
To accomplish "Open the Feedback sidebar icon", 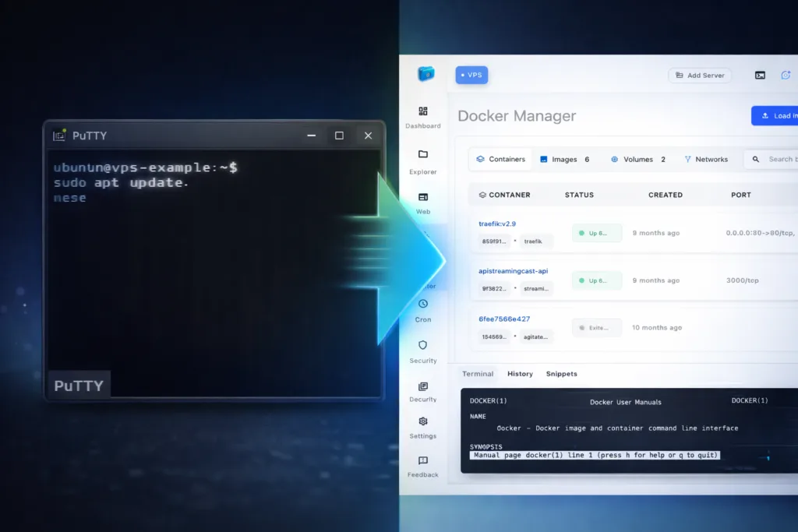I will pos(423,460).
